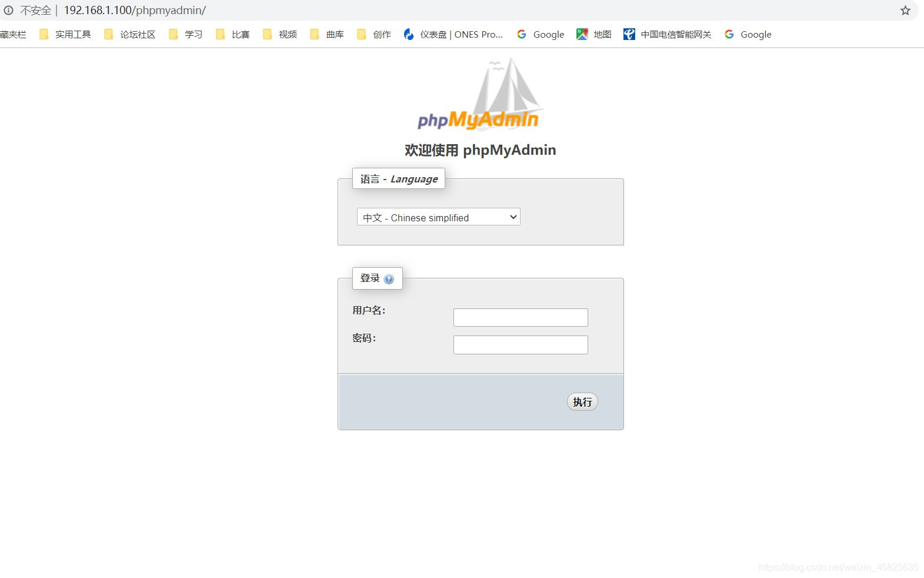Click the 密码: label text
Screen dimensions: 924x578
coord(364,338)
